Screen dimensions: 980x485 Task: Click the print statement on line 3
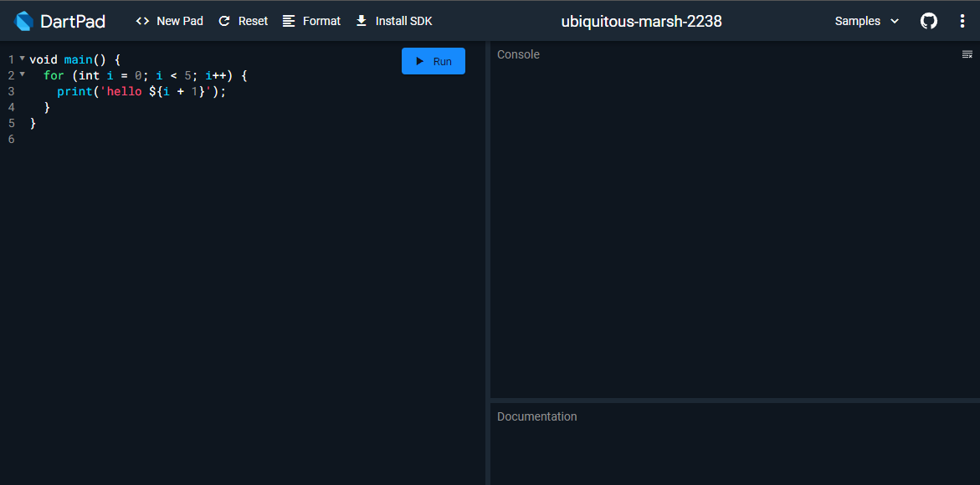pyautogui.click(x=141, y=92)
